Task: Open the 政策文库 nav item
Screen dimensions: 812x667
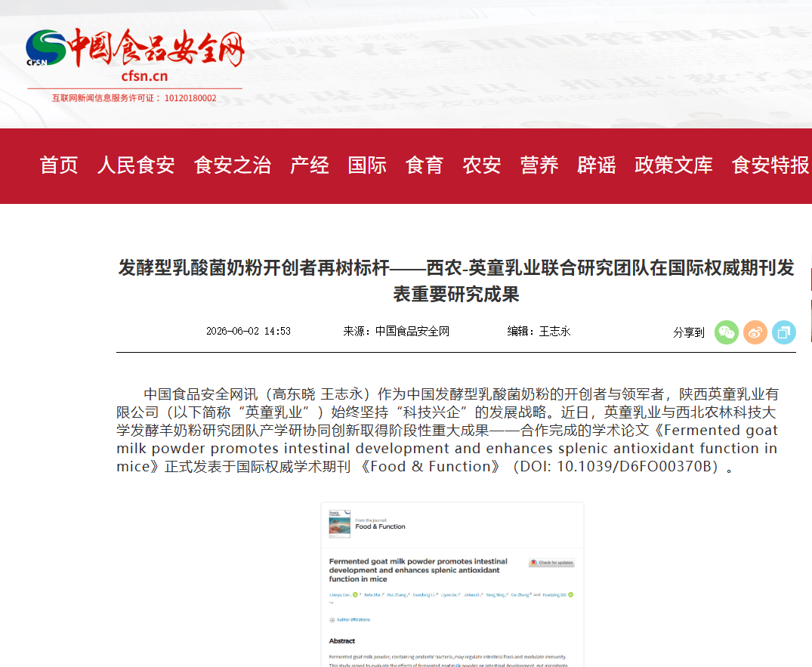Action: (674, 165)
